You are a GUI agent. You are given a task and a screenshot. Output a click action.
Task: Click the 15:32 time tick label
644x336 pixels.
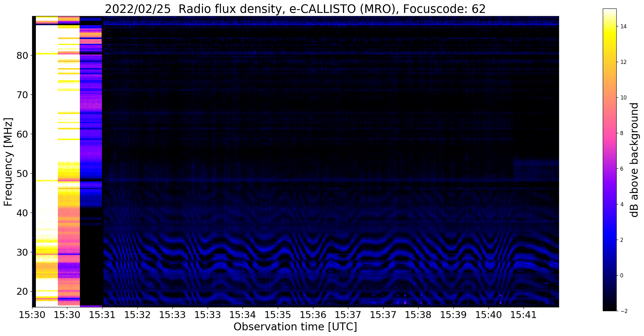pos(137,315)
